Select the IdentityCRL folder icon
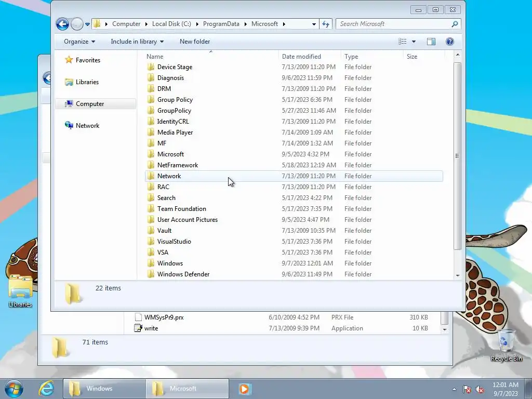The width and height of the screenshot is (532, 399). [x=151, y=121]
